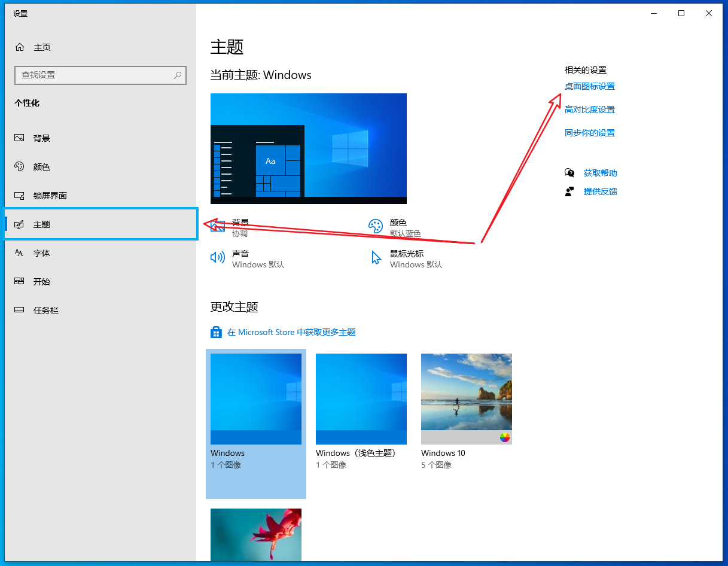Close the 设置 window
Viewport: 728px width, 566px height.
709,13
